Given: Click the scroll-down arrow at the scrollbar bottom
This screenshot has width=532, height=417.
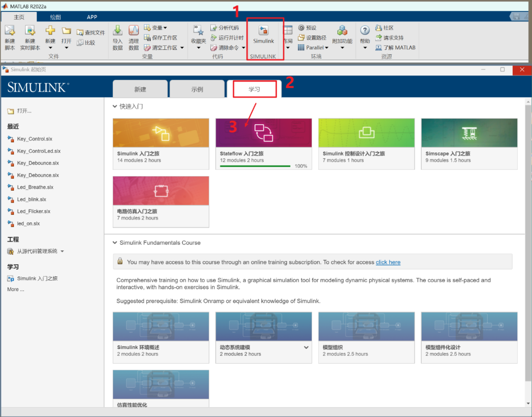Looking at the screenshot, I should click(x=528, y=404).
